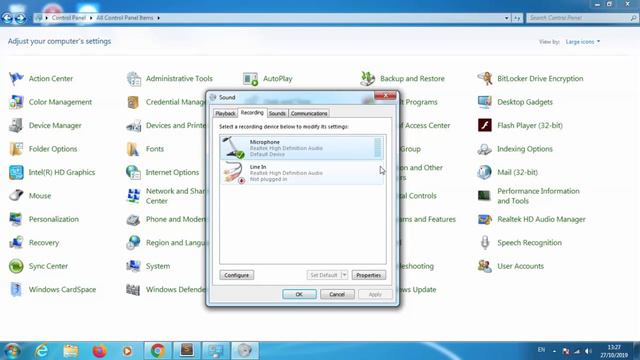
Task: Click the Configure button
Action: tap(236, 275)
